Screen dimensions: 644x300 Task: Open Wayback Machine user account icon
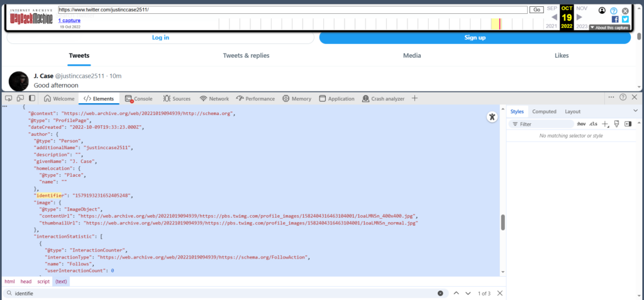pos(602,11)
